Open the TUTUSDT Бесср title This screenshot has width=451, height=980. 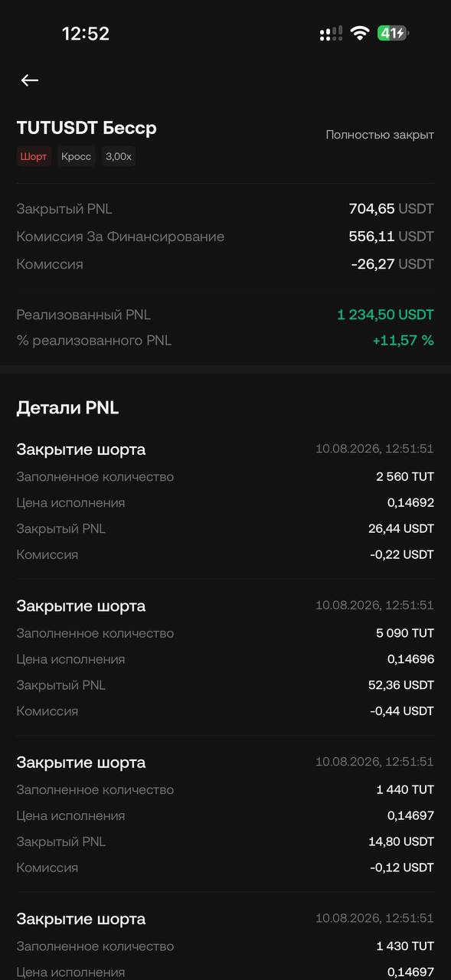click(x=87, y=128)
